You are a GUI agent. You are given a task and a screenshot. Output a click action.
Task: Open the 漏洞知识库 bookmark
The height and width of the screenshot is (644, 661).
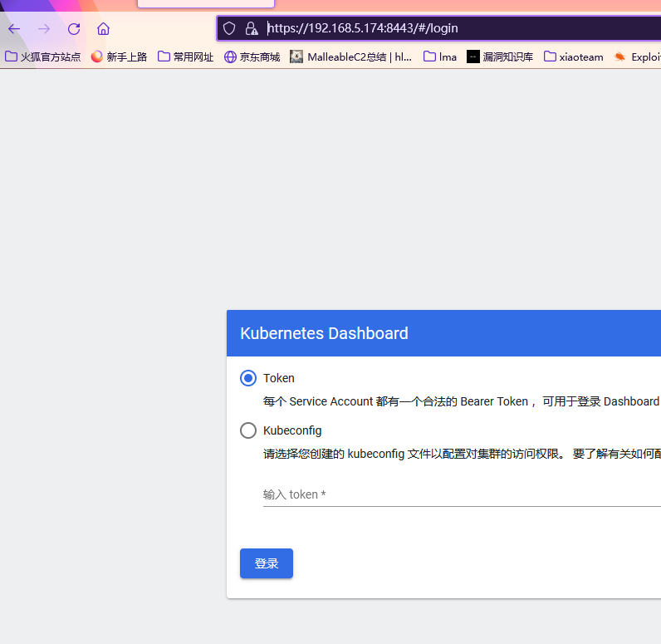coord(500,57)
